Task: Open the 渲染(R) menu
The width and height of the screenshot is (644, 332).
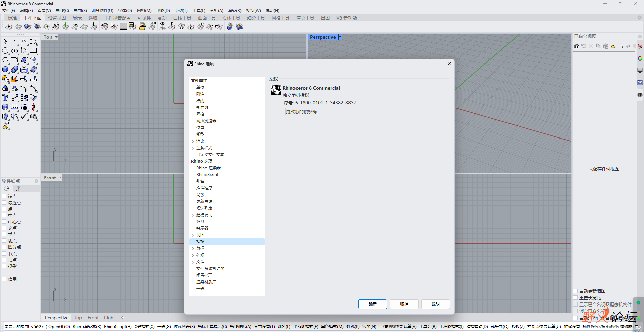Action: (234, 11)
